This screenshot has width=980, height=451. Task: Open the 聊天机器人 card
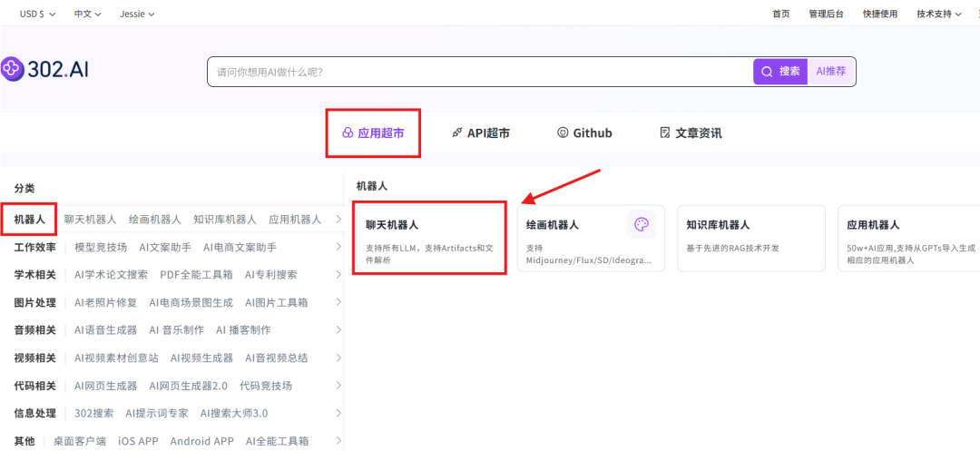click(429, 238)
